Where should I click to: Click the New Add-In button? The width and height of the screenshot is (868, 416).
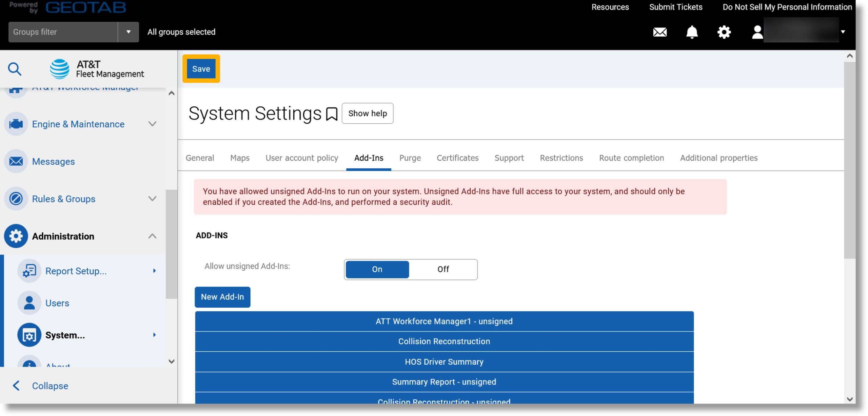(222, 297)
